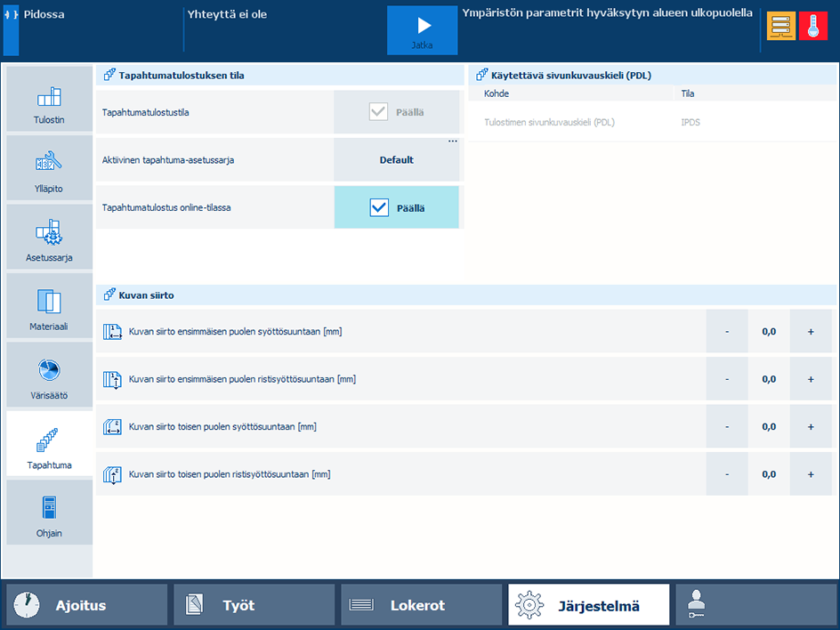Click the three-dots above Default
The height and width of the screenshot is (630, 840).
pos(452,141)
